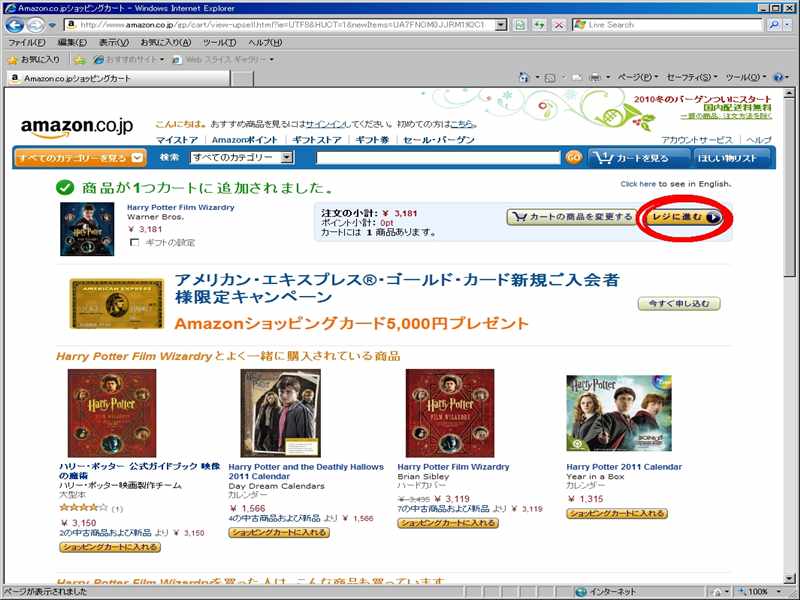Open the 編集(E) menu
The image size is (800, 600).
coord(72,43)
